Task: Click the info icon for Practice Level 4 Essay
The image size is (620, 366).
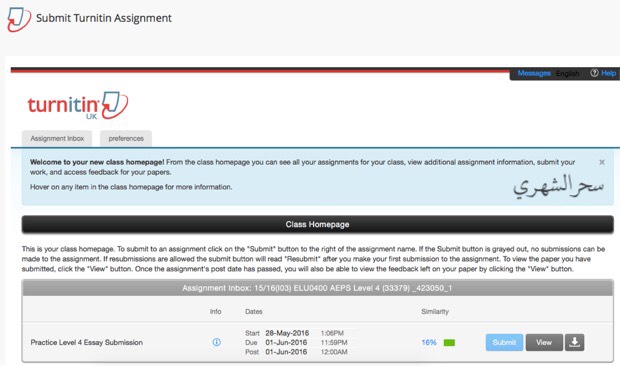Action: pos(216,342)
